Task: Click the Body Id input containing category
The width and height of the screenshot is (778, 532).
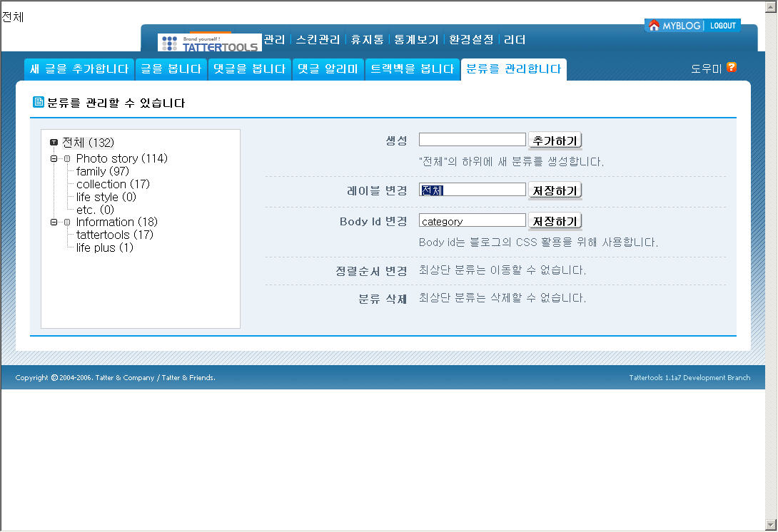Action: (x=472, y=221)
